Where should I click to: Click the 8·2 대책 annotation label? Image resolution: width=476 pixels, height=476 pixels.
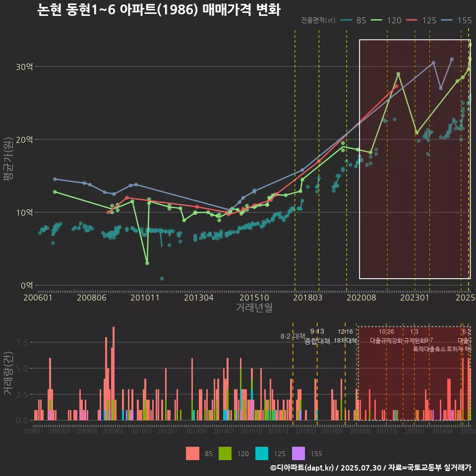293,336
